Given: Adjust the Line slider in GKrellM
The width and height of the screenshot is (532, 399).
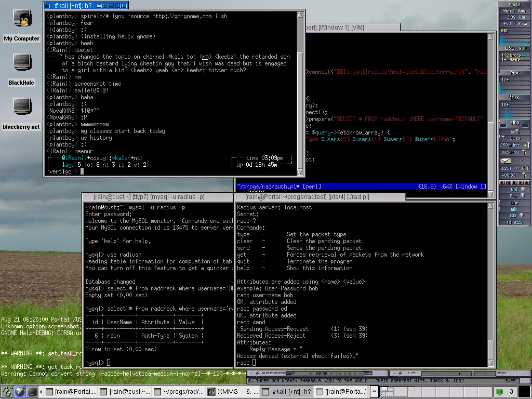Looking at the screenshot, I should tap(514, 203).
